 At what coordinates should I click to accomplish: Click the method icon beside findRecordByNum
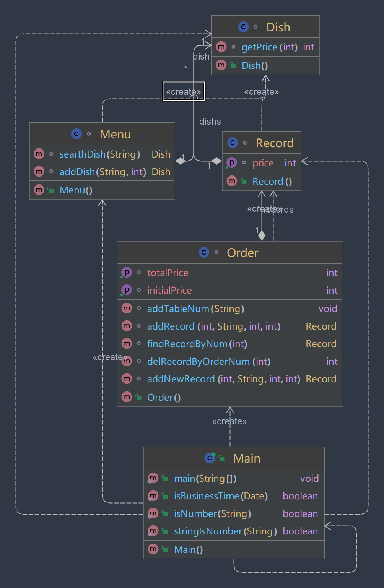pyautogui.click(x=127, y=343)
